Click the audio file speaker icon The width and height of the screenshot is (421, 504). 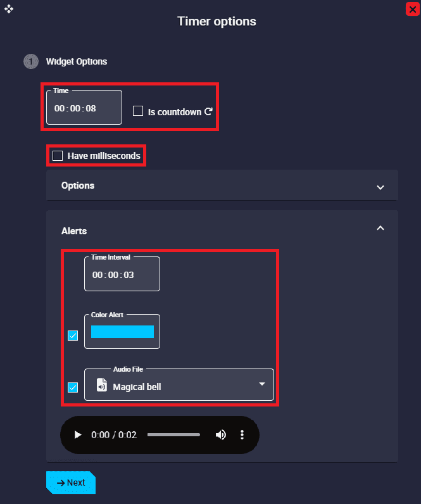coord(101,386)
